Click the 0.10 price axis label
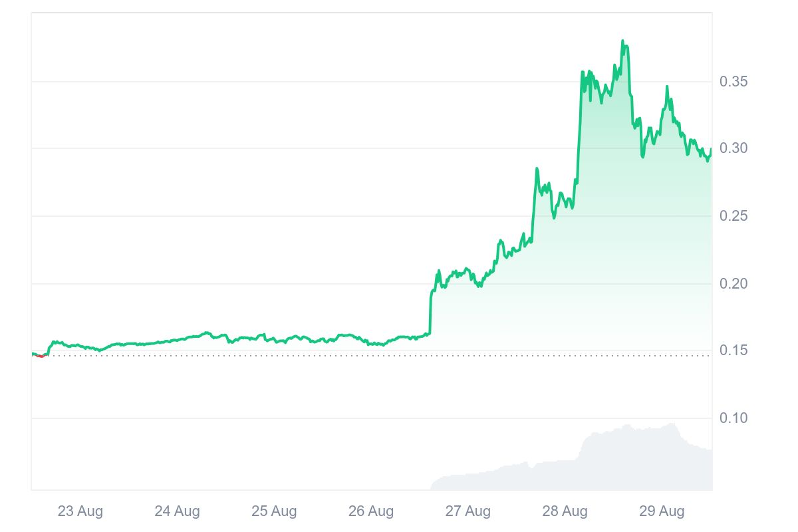Viewport: 798px width, 532px height. point(733,418)
